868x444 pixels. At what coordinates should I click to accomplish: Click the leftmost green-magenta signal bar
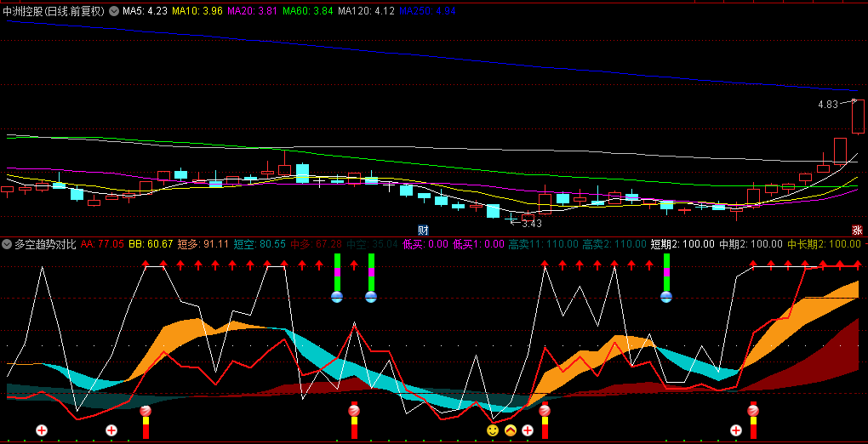point(337,272)
